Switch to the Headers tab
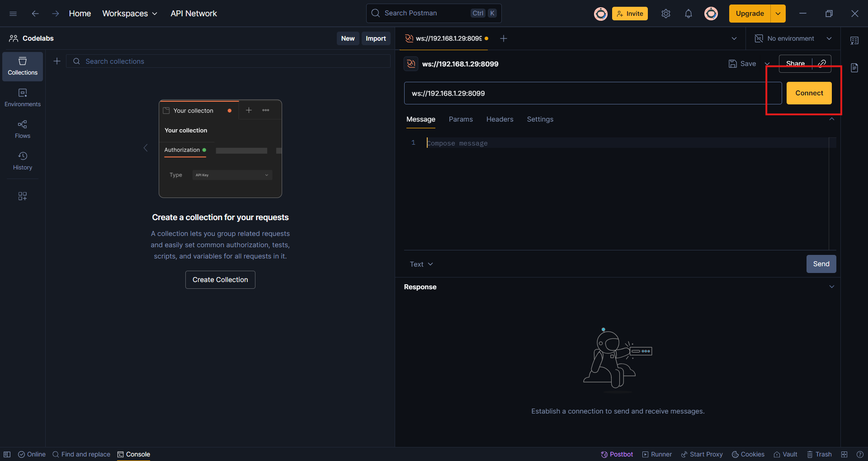This screenshot has width=868, height=461. (x=500, y=119)
